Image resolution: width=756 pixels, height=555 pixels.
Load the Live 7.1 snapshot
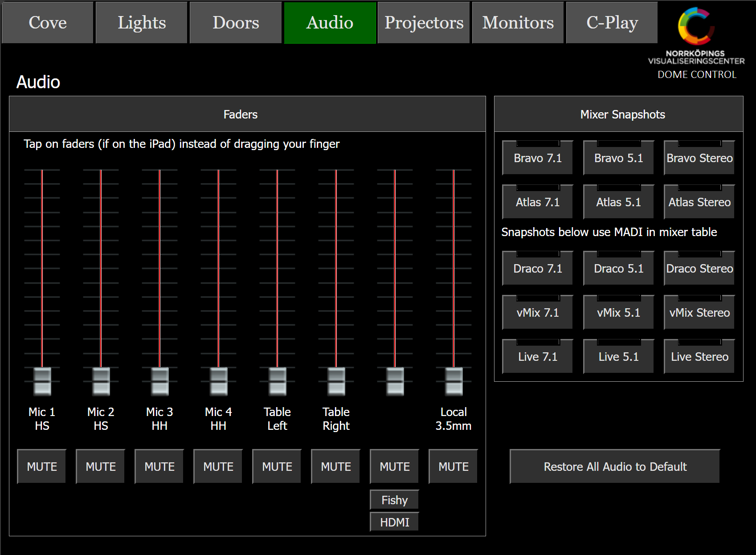(538, 356)
